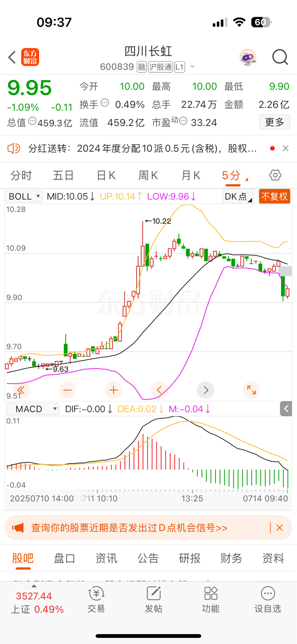Screen dimensions: 297x644
Task: Expand the stock title dropdown triangle
Action: tap(192, 67)
